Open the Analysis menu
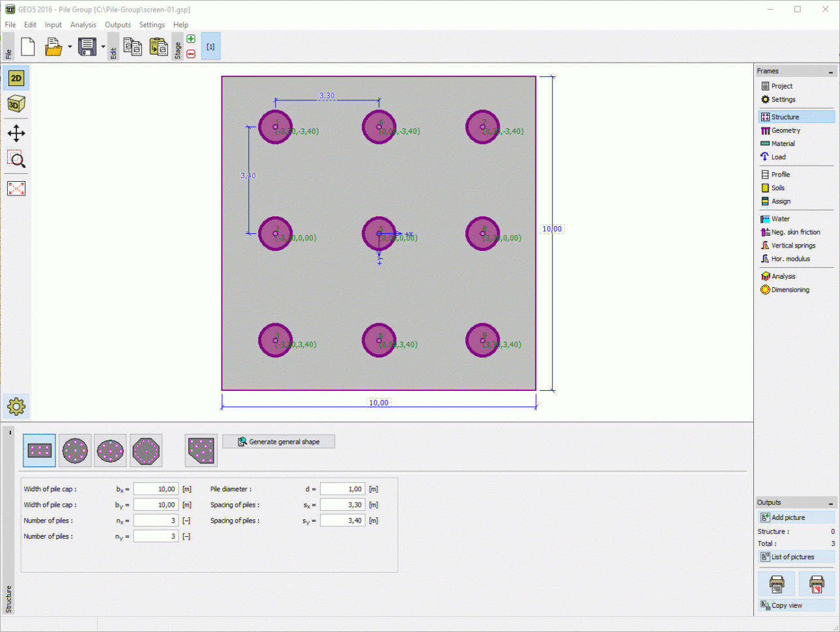This screenshot has width=840, height=632. coord(83,25)
